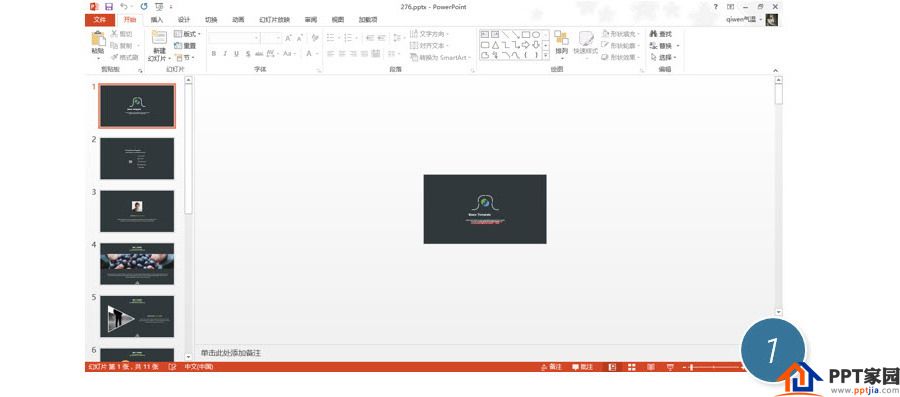Expand the shapes gallery More arrow

tap(545, 56)
